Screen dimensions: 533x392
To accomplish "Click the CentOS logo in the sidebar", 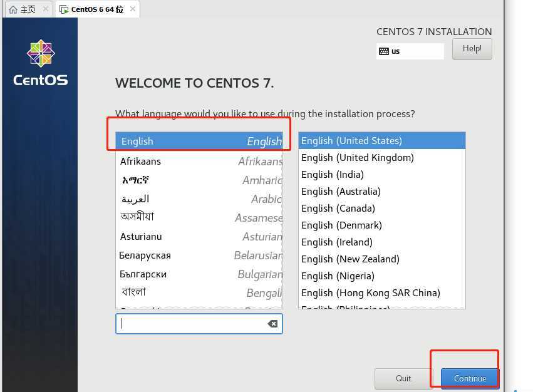I will [41, 63].
